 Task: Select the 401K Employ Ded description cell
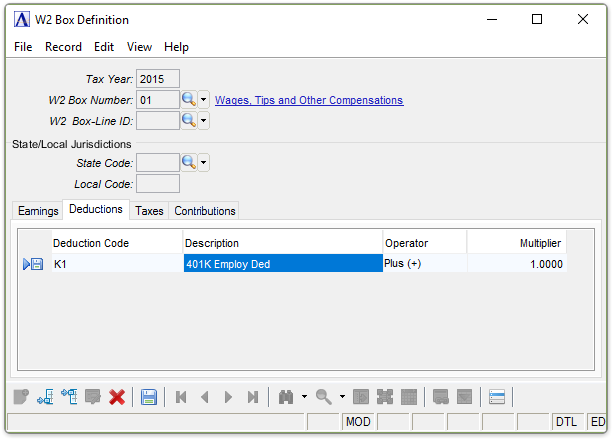point(282,264)
